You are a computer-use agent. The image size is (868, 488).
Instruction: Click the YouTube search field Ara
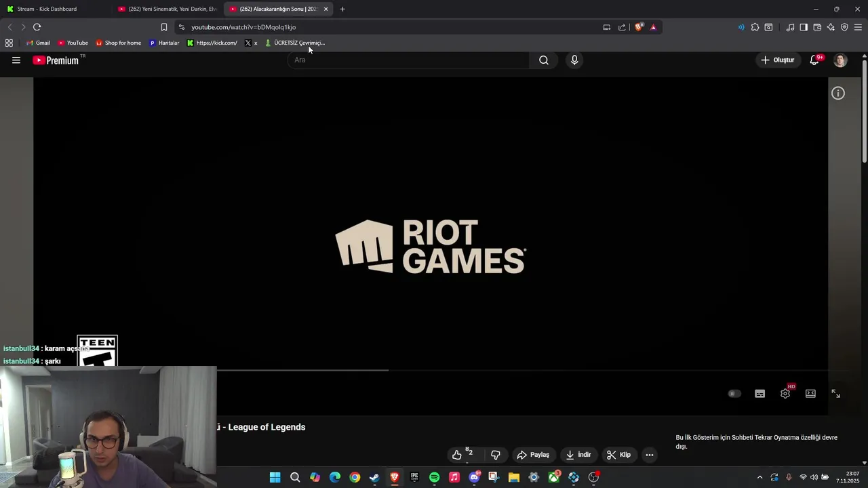pos(408,60)
